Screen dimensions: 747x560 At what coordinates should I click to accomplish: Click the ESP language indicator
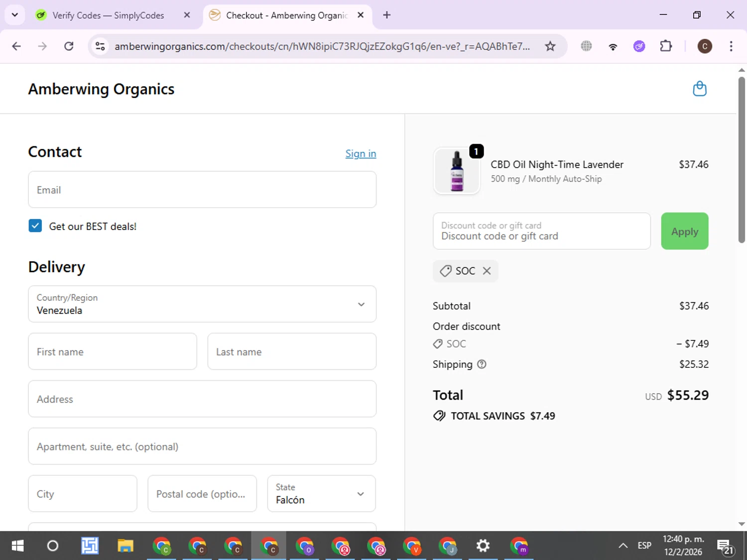(644, 546)
